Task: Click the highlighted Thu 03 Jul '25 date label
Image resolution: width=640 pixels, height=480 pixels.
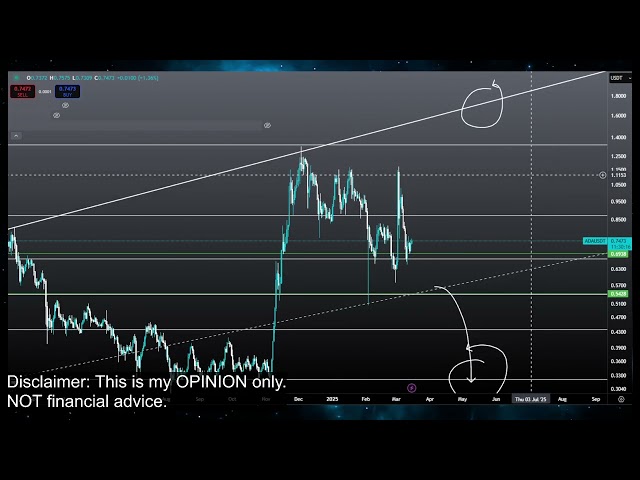Action: click(530, 399)
